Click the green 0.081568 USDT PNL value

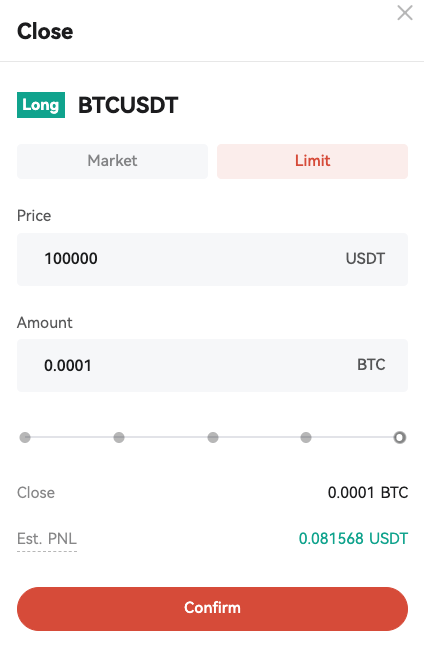click(354, 538)
